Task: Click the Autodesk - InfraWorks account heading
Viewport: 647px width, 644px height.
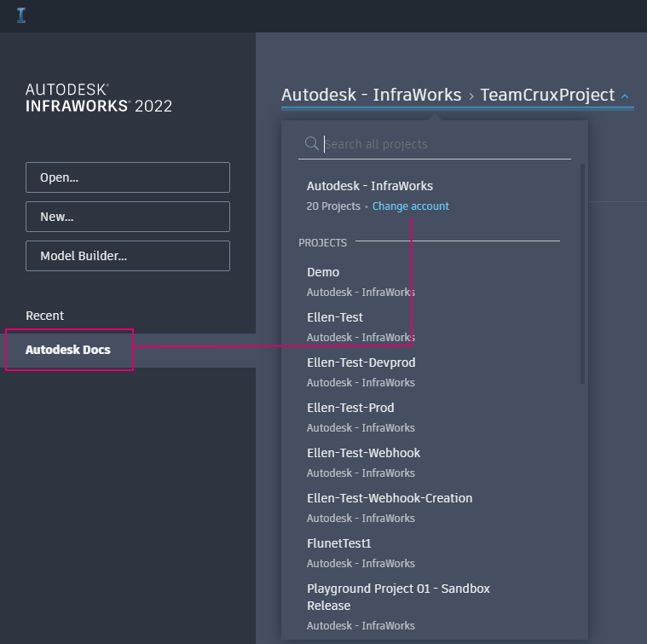Action: [370, 186]
